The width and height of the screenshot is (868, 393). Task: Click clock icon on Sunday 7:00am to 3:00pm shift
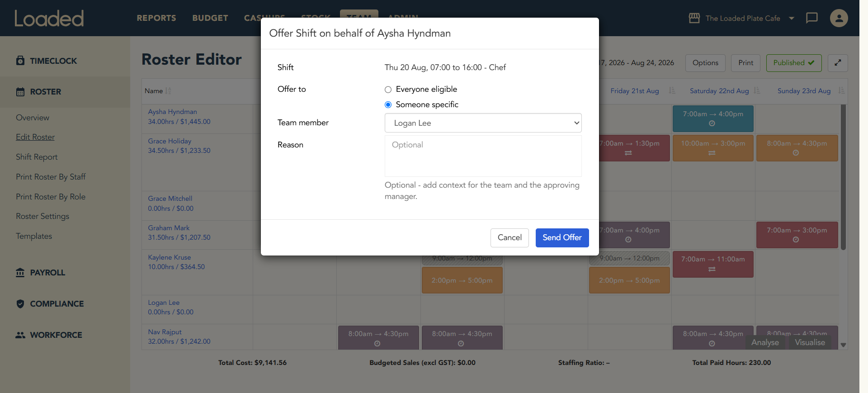tap(796, 240)
